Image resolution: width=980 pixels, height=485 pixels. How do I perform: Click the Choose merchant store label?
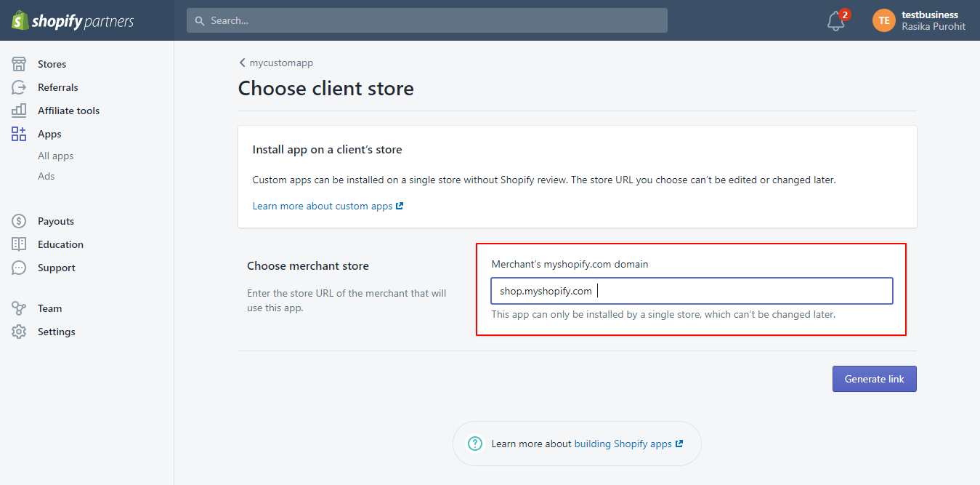click(x=308, y=266)
